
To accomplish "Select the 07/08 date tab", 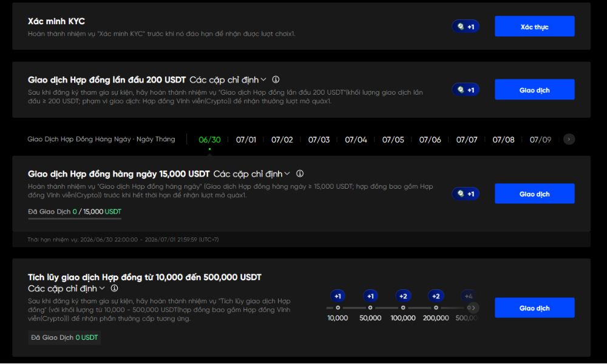I will click(x=503, y=140).
